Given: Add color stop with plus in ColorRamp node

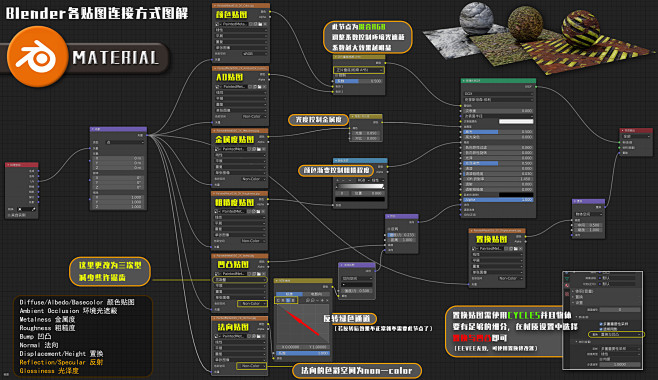Looking at the screenshot, I should point(338,180).
